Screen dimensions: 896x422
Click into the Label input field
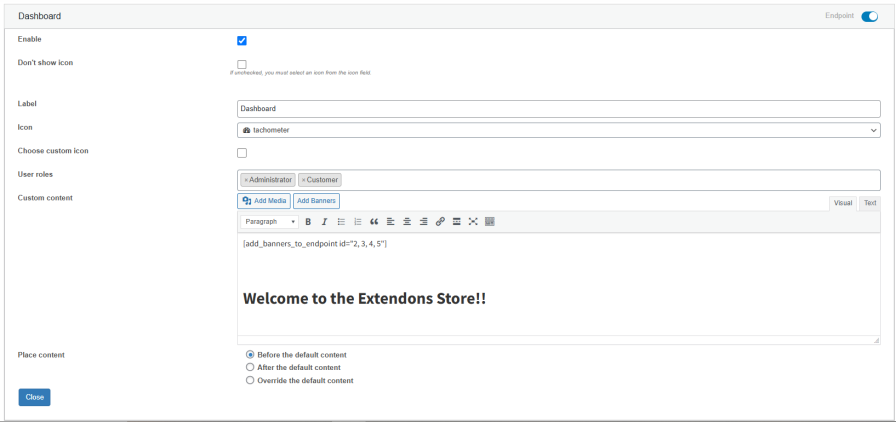tap(558, 109)
